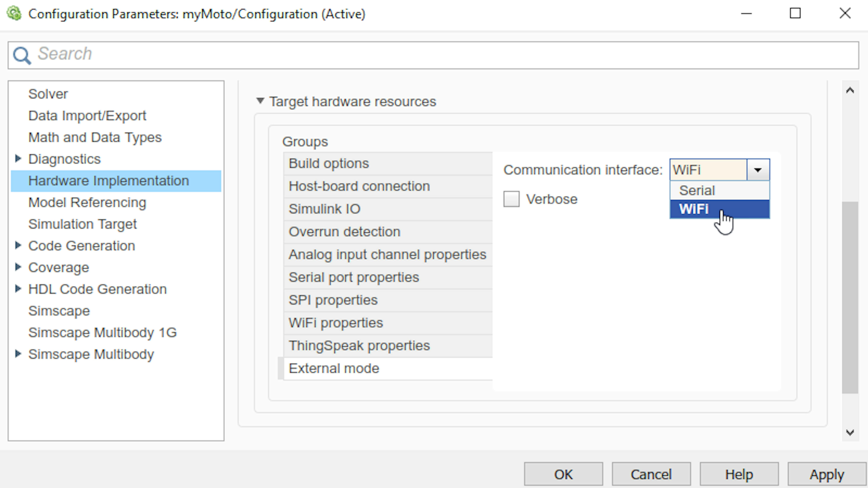Viewport: 868px width, 488px height.
Task: Expand the Simscape Multibody tree node
Action: coord(19,354)
